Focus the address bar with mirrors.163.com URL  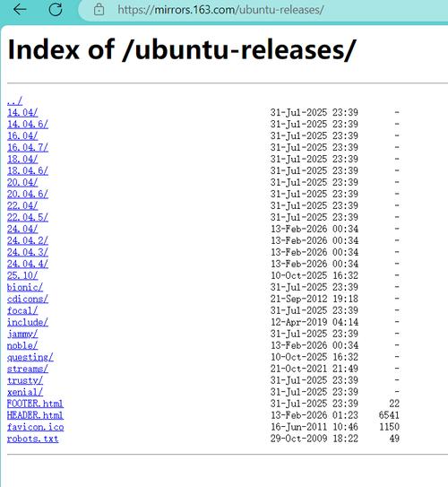[x=263, y=10]
